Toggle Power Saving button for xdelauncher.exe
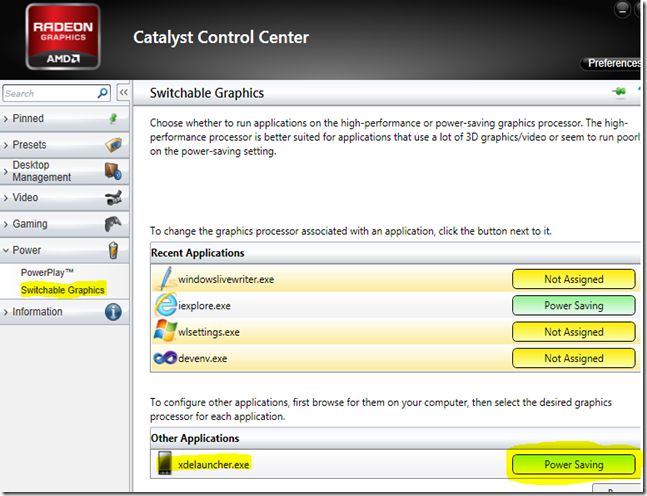The height and width of the screenshot is (496, 647). pos(574,465)
